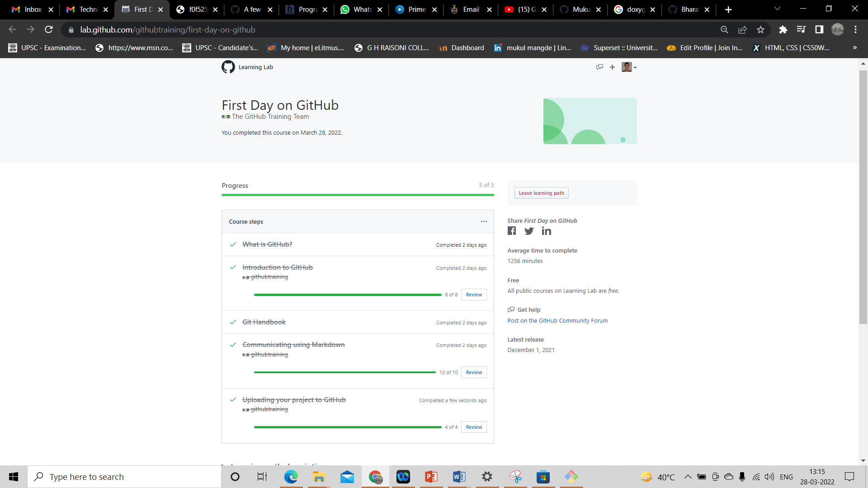
Task: Open the media control icon in toolbar
Action: tap(801, 29)
